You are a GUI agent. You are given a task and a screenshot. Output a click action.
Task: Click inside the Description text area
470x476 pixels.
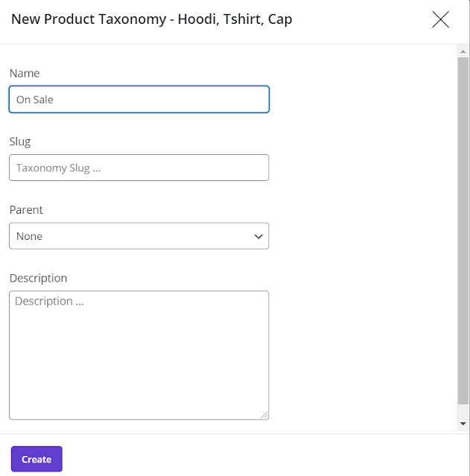[x=139, y=355]
